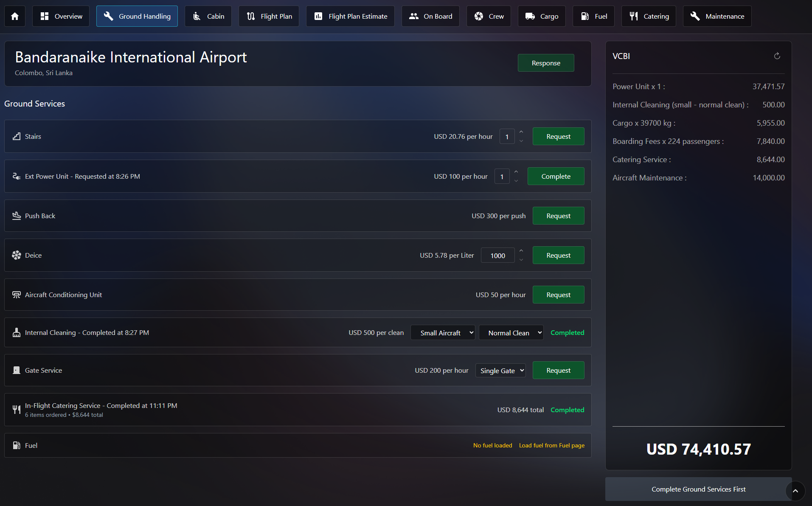Mark Ext Power Unit as Complete
This screenshot has width=812, height=506.
point(556,176)
